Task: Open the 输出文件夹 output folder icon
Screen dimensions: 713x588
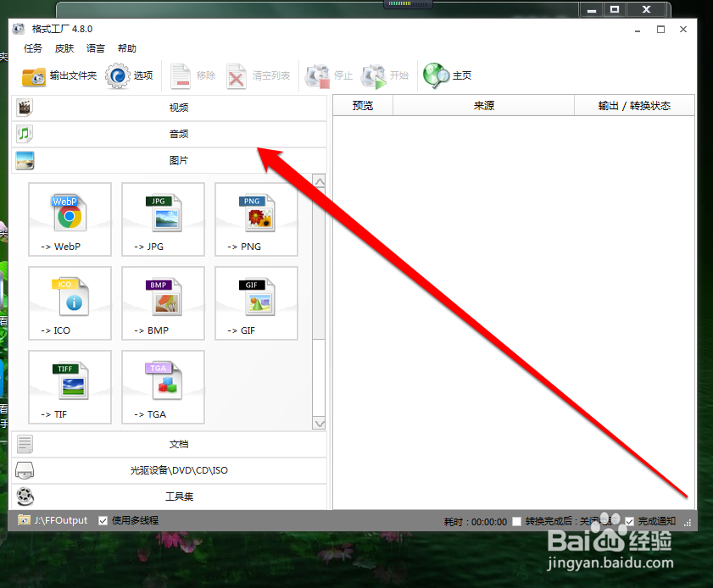Action: (x=34, y=76)
